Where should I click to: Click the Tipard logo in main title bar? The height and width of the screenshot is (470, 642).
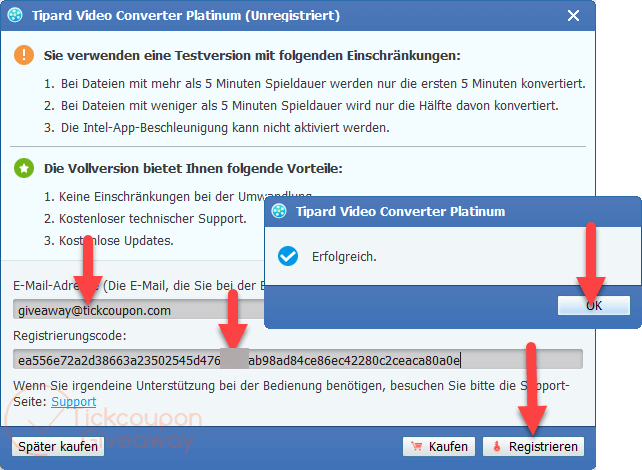(x=15, y=16)
